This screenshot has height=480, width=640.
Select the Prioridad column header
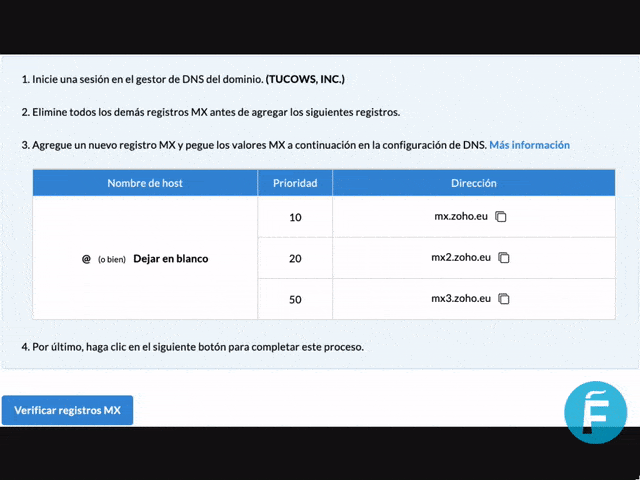pyautogui.click(x=295, y=183)
